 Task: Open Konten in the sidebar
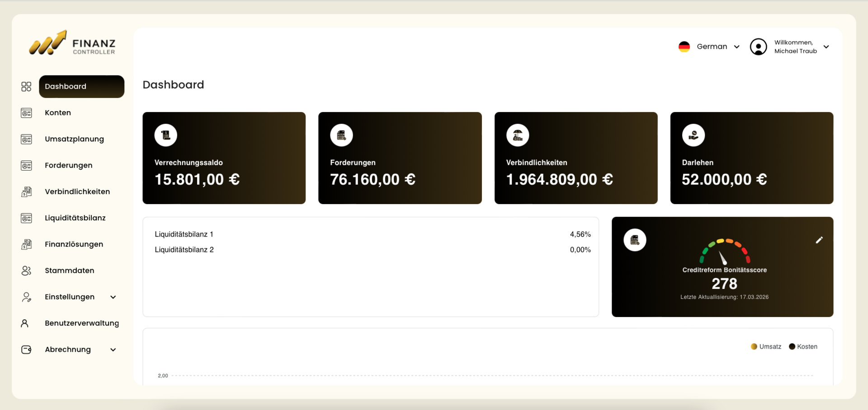pyautogui.click(x=58, y=113)
